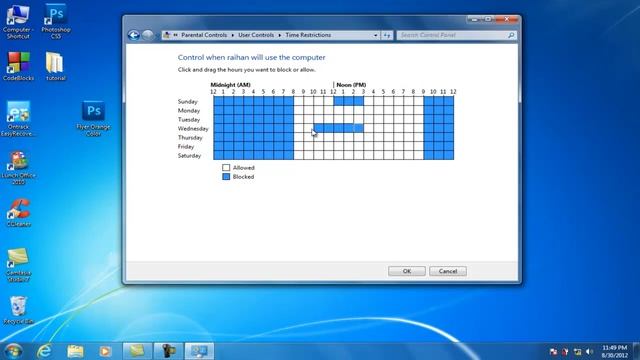Toggle Monday 9 AM allowed cell
The width and height of the screenshot is (640, 360).
pyautogui.click(x=309, y=110)
